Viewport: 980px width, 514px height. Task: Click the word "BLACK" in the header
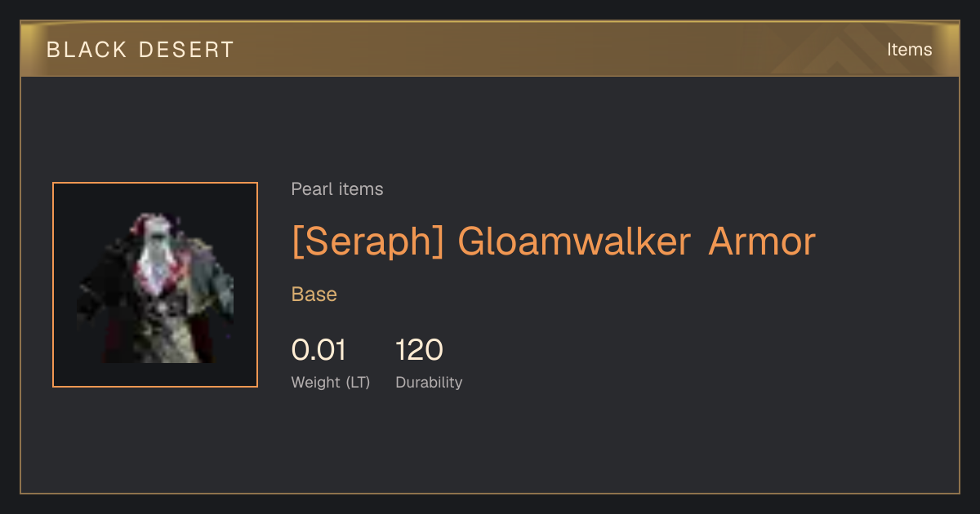pos(87,50)
